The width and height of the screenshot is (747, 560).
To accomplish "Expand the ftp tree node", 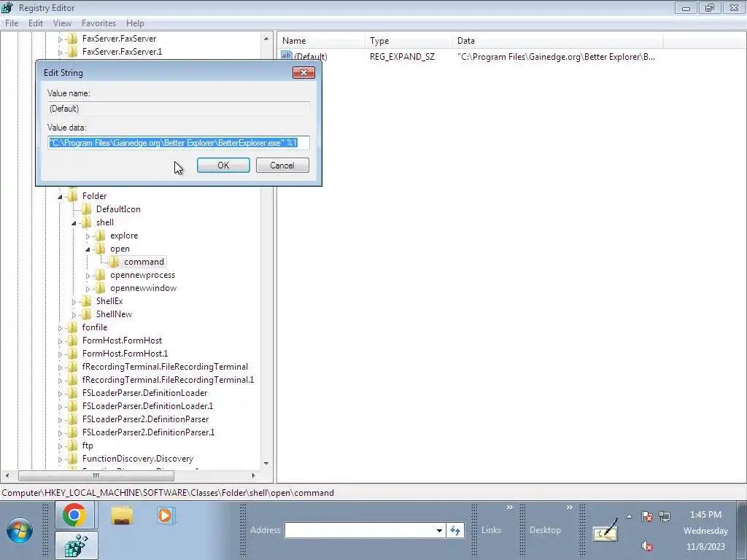I will pos(60,446).
